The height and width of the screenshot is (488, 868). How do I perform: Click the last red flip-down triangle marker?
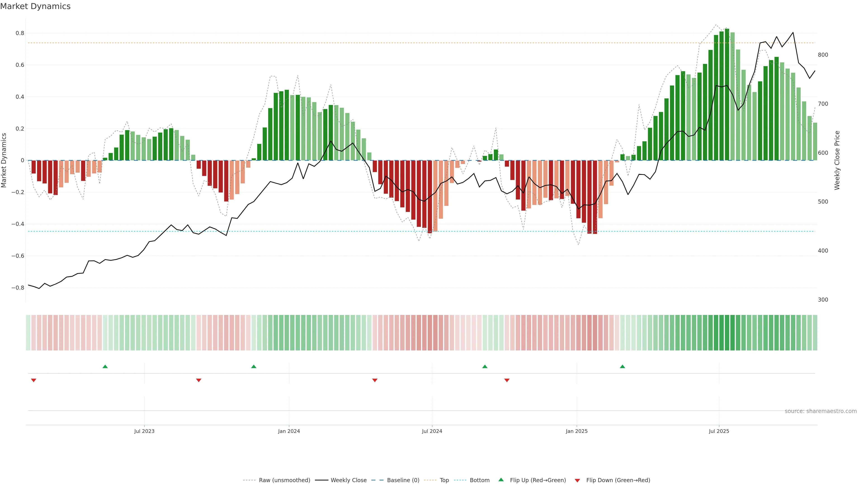[507, 380]
